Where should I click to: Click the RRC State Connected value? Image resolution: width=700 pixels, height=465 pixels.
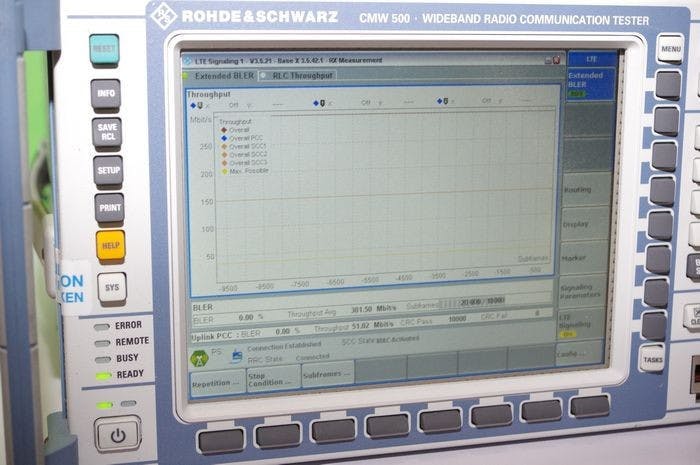[x=312, y=357]
